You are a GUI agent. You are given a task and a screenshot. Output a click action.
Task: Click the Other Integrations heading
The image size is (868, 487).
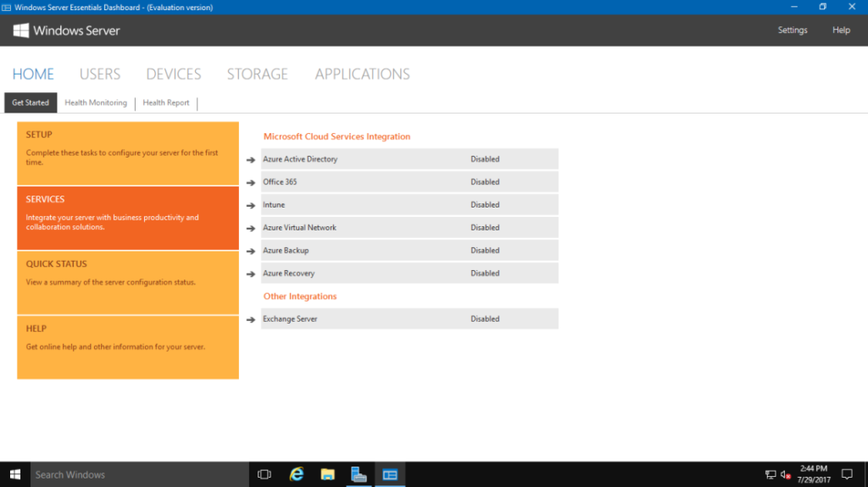tap(300, 296)
